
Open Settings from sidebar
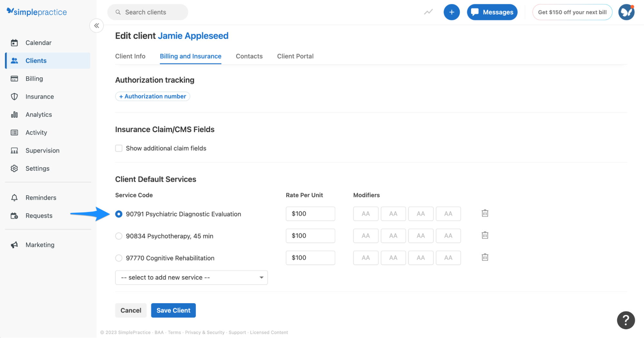click(x=48, y=169)
